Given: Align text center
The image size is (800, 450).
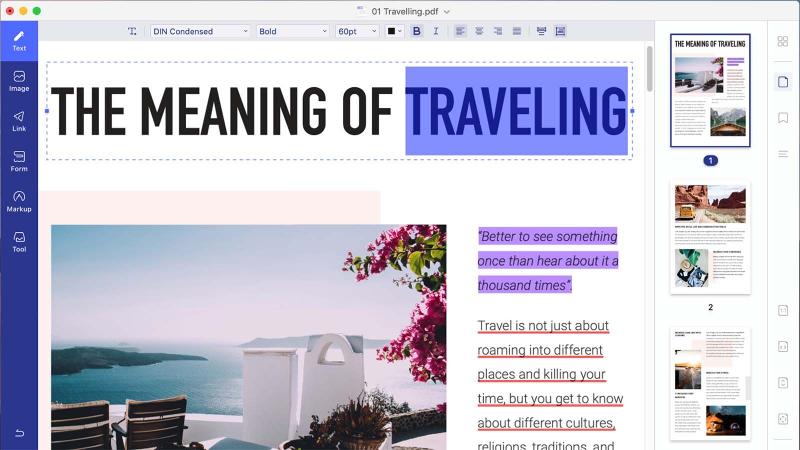Looking at the screenshot, I should coord(479,31).
